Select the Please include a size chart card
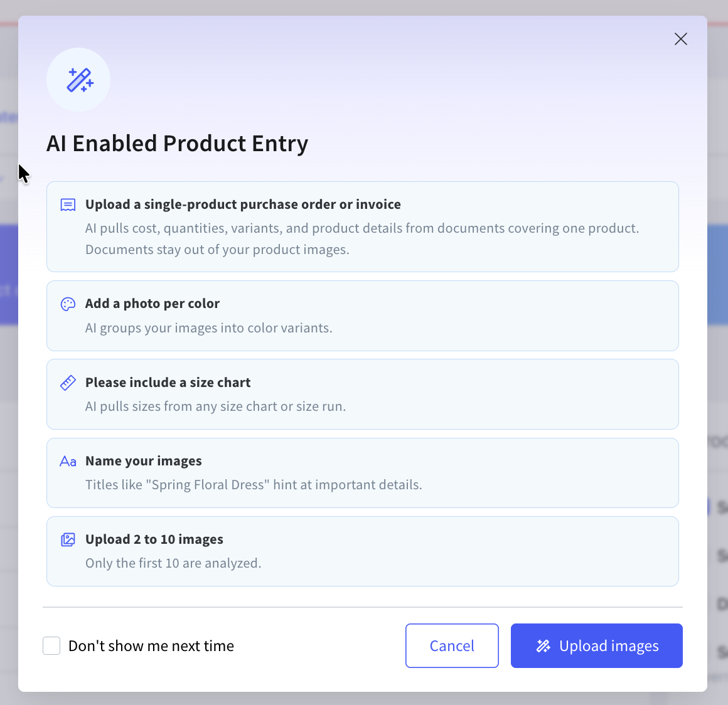Image resolution: width=728 pixels, height=705 pixels. [363, 394]
